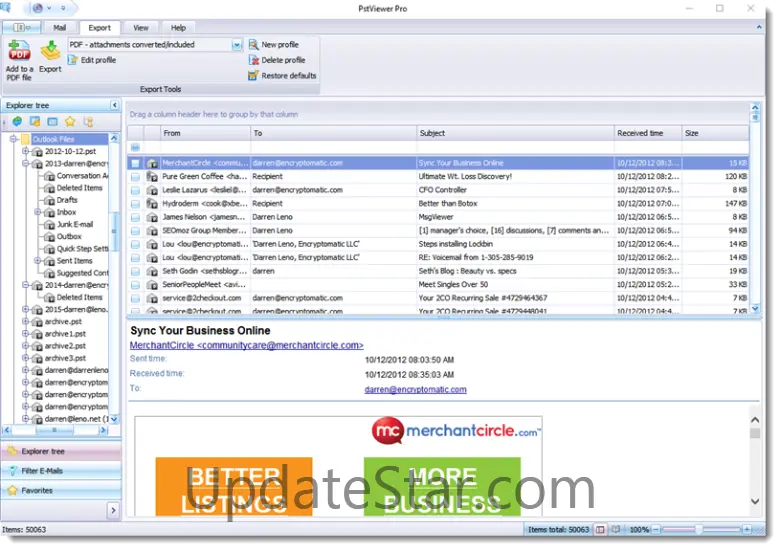Check the box for Pure Green Coffee email
The image size is (780, 550).
(135, 176)
